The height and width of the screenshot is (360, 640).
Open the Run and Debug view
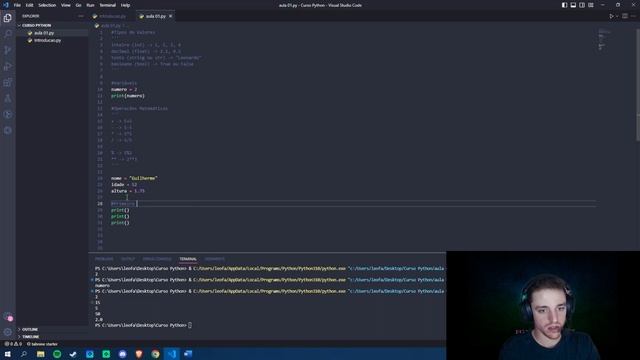(8, 66)
